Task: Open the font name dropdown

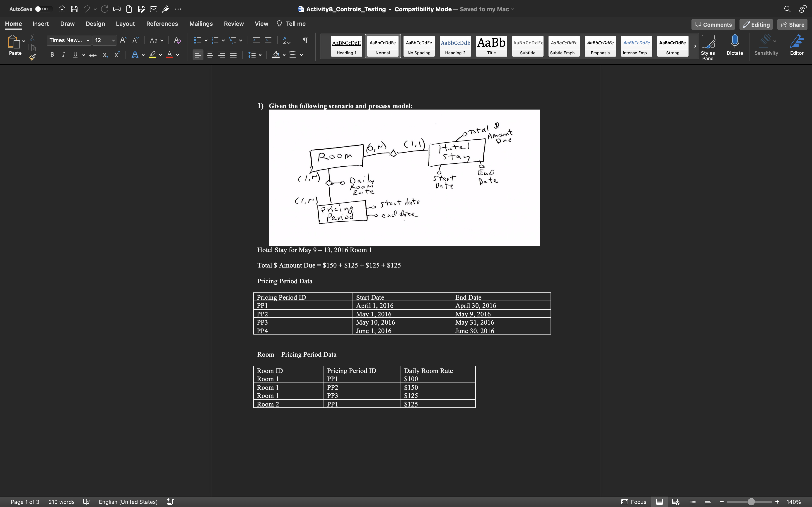Action: 88,40
